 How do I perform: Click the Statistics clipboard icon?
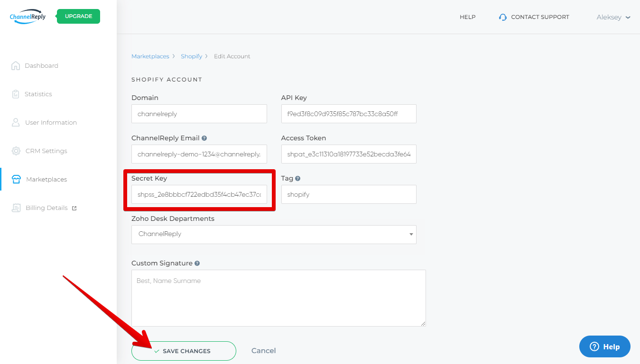coord(16,94)
